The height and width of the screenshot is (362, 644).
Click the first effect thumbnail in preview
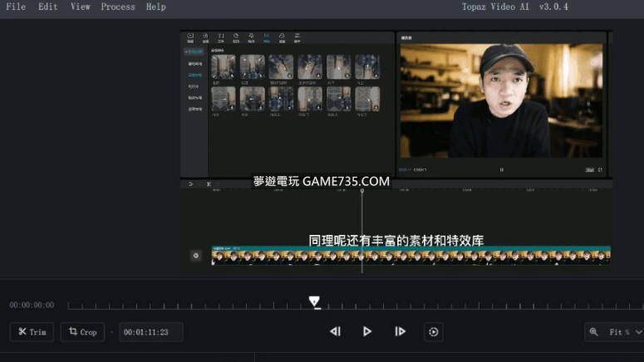(224, 68)
